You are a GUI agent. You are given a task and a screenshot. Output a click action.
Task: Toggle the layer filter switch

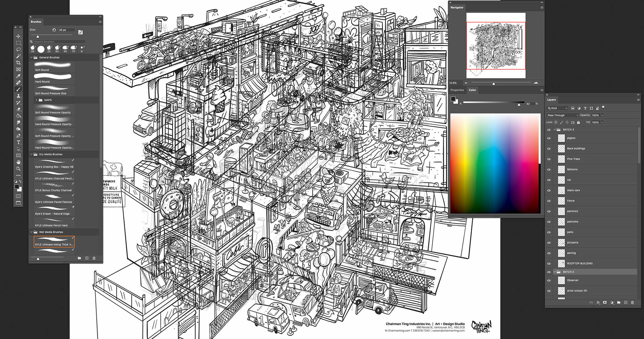coord(603,108)
